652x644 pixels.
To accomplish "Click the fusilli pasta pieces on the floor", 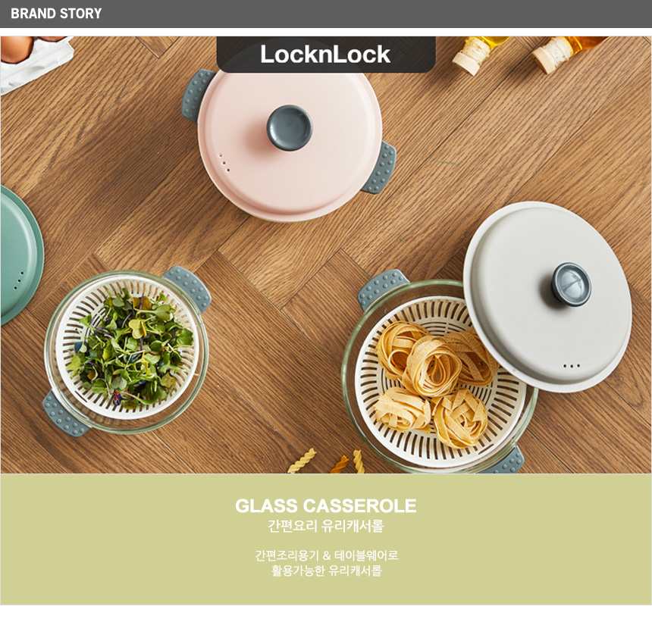I will [x=327, y=461].
